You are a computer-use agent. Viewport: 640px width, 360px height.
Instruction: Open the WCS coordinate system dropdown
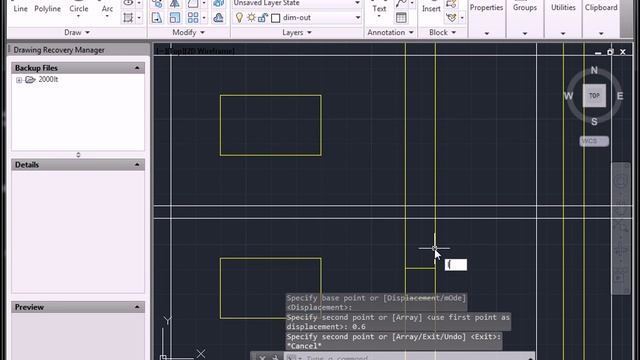(x=594, y=141)
